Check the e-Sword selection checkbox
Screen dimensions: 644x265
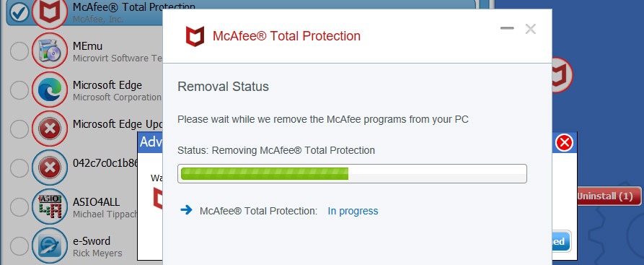pyautogui.click(x=19, y=246)
